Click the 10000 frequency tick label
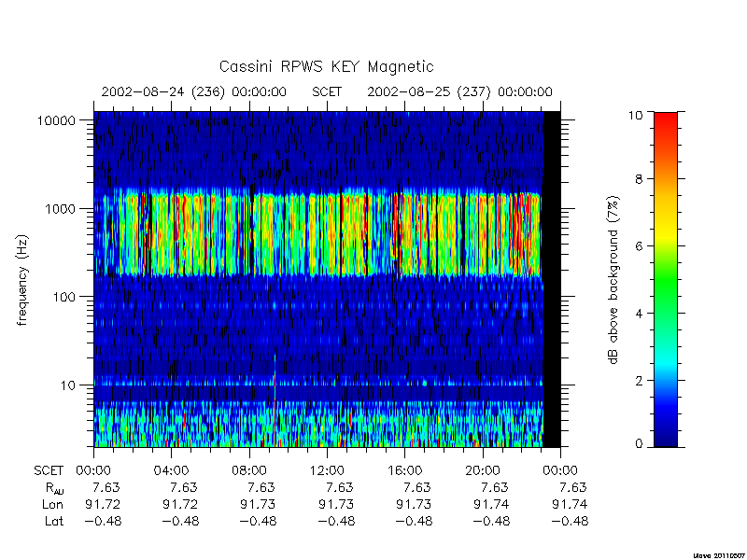 point(56,120)
